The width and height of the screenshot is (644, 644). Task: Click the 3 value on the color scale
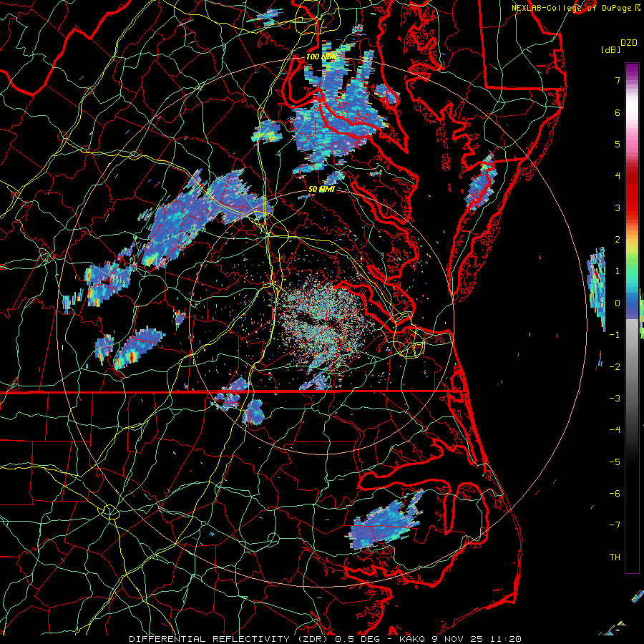(x=618, y=208)
